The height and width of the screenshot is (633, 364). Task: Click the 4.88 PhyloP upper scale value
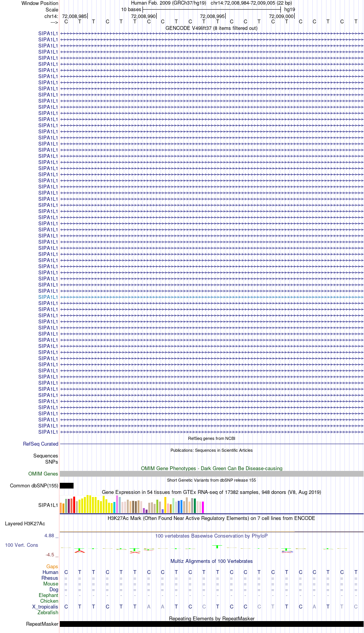(49, 535)
